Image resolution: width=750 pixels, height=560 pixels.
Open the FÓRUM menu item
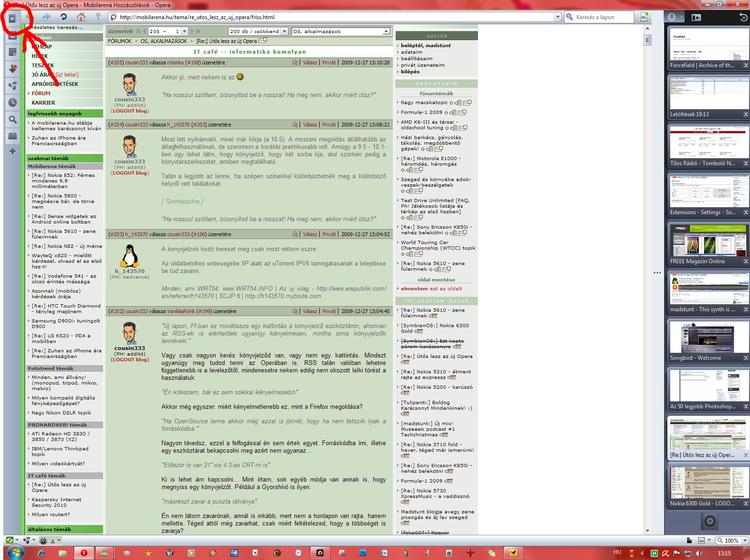pos(41,93)
